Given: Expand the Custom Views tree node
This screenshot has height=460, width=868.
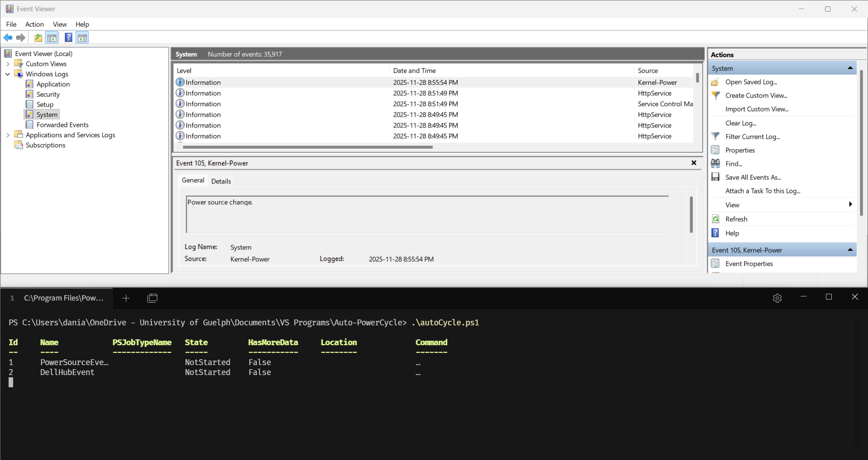Looking at the screenshot, I should coord(8,64).
